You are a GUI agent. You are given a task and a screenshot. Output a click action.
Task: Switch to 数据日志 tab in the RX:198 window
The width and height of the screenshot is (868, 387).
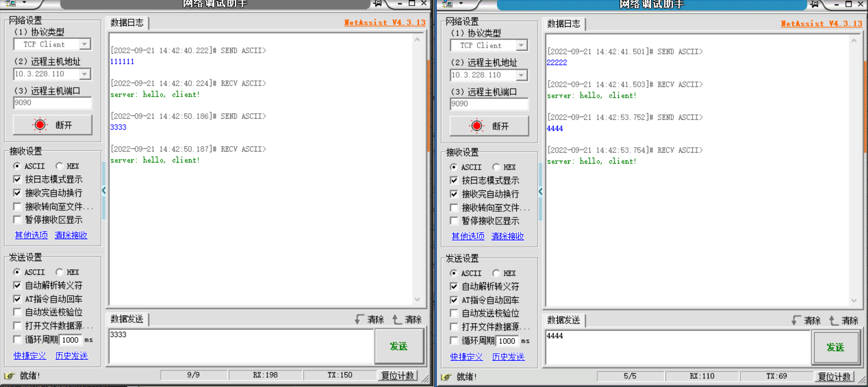(x=127, y=22)
